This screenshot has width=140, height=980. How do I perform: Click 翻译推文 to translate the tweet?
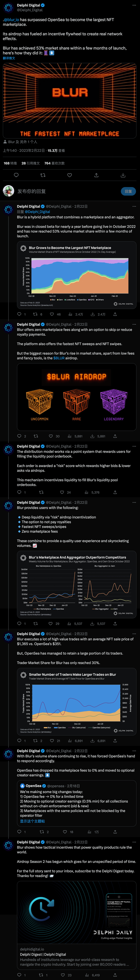click(x=9, y=58)
